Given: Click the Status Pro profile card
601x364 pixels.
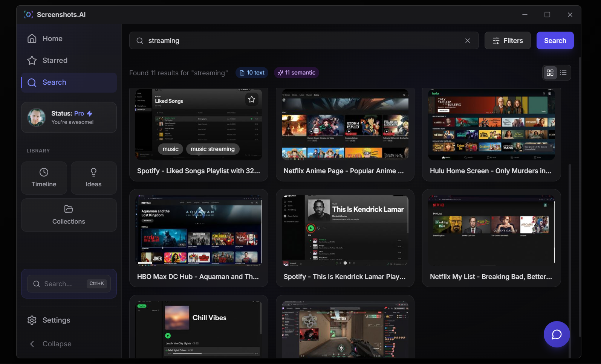Looking at the screenshot, I should pos(69,117).
